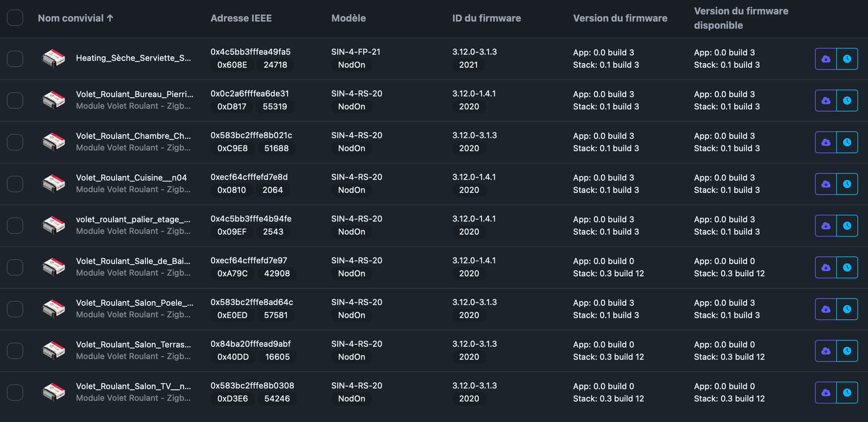Click the "Modèle" column header
This screenshot has height=422, width=868.
coord(349,18)
